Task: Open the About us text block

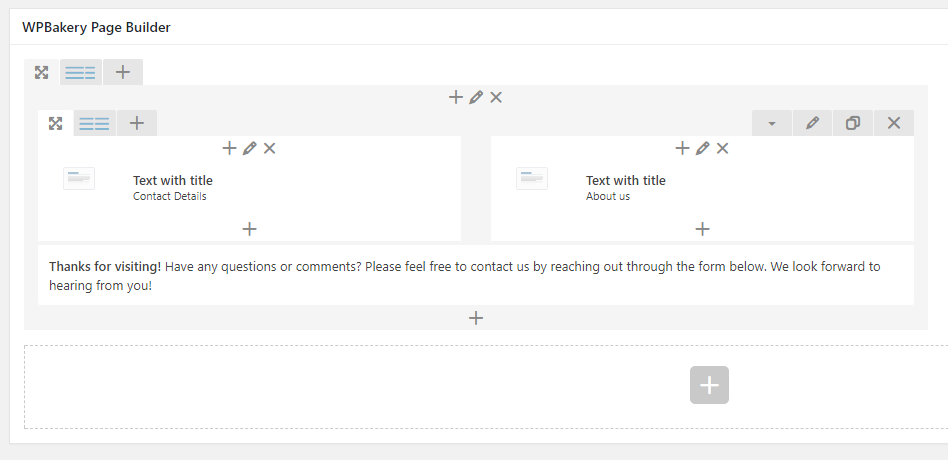Action: (703, 187)
